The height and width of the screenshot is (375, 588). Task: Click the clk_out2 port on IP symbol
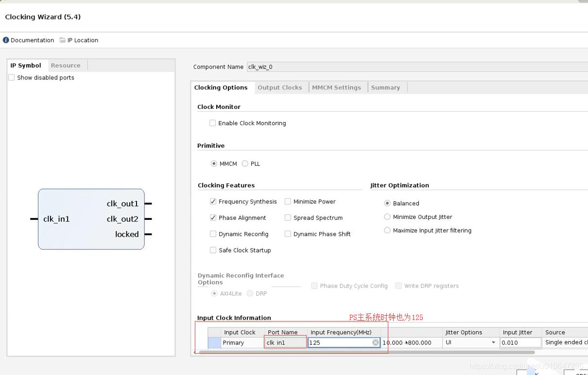click(122, 219)
